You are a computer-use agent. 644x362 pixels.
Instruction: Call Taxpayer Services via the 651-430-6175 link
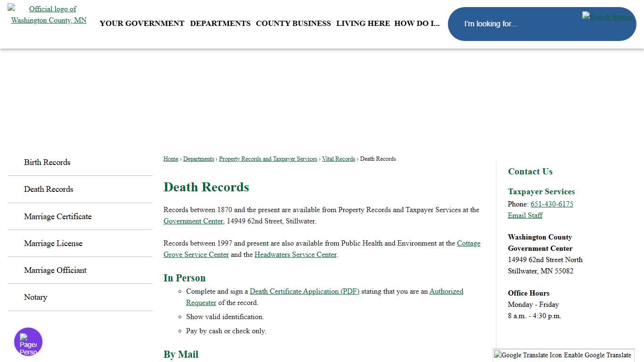click(x=552, y=204)
